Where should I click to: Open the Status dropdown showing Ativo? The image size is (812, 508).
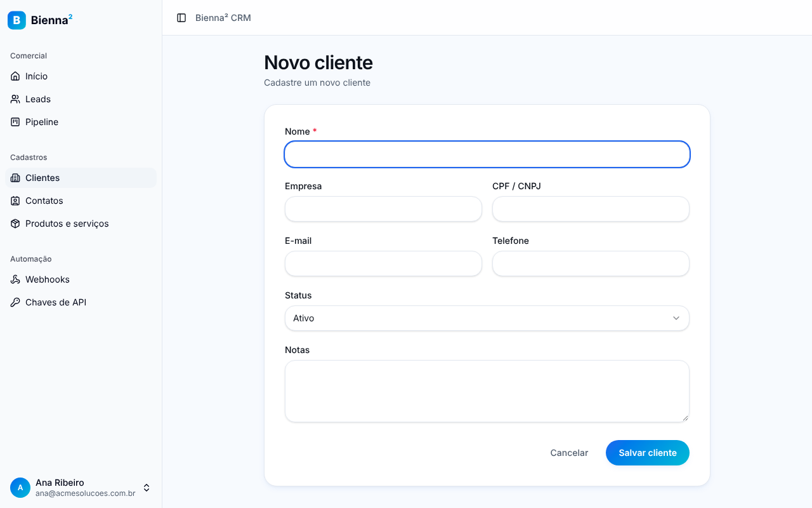(487, 318)
